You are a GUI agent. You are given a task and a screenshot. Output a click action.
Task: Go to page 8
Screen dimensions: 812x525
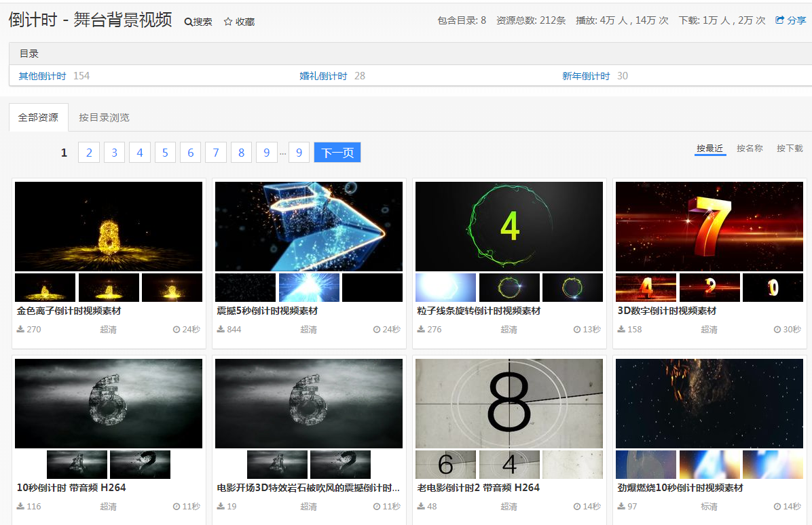[x=241, y=153]
